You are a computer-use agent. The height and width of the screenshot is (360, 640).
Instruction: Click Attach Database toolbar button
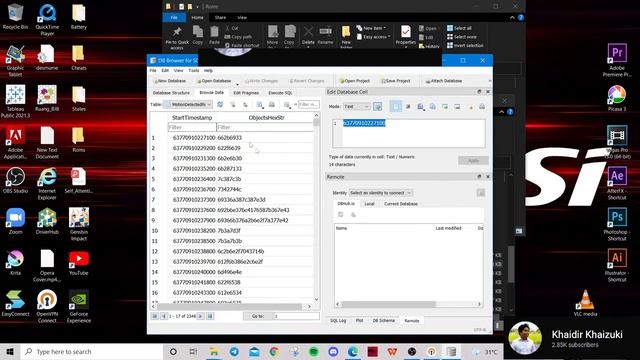coord(444,81)
